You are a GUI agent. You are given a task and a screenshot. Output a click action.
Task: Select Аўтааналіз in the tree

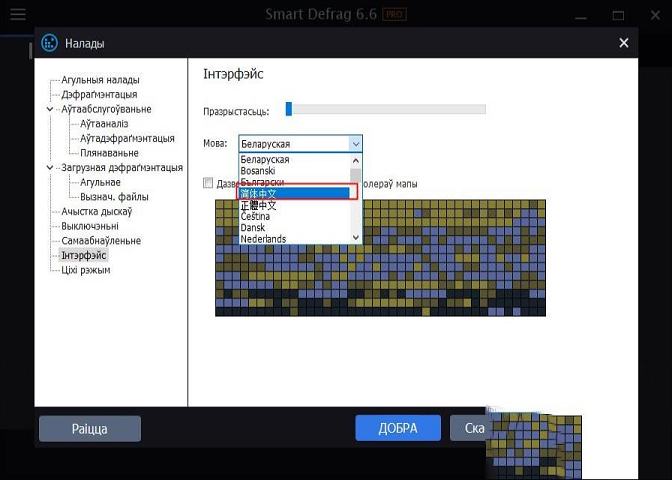coord(104,124)
